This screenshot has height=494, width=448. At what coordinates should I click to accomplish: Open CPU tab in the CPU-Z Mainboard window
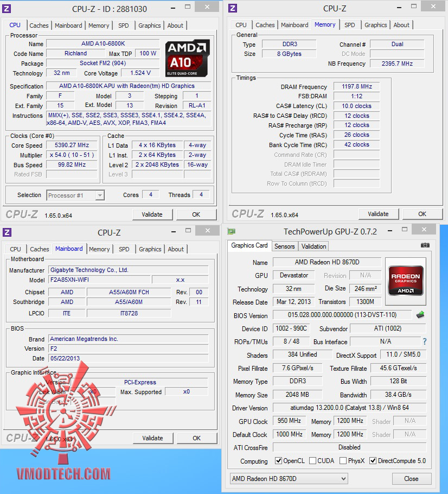tap(15, 249)
